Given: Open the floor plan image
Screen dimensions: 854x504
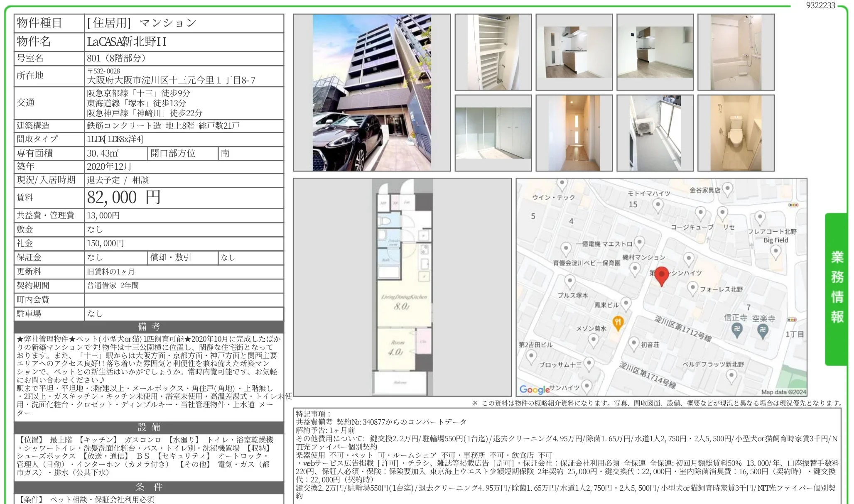Looking at the screenshot, I should point(402,287).
